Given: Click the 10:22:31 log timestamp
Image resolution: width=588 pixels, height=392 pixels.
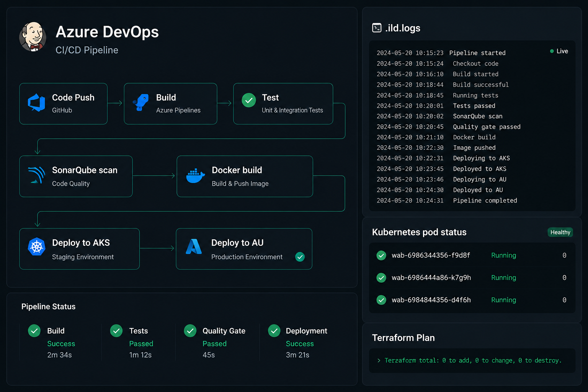Looking at the screenshot, I should [x=410, y=158].
